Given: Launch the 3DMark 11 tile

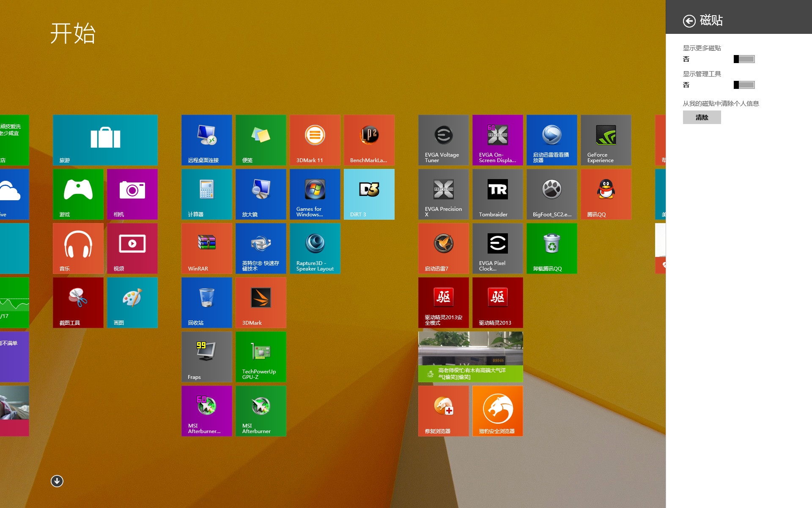Looking at the screenshot, I should [315, 140].
